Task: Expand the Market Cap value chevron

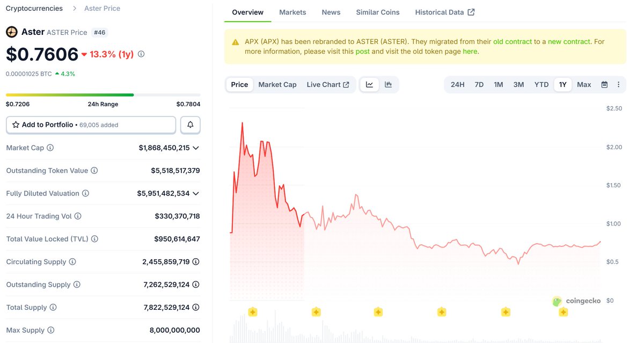Action: pos(196,148)
